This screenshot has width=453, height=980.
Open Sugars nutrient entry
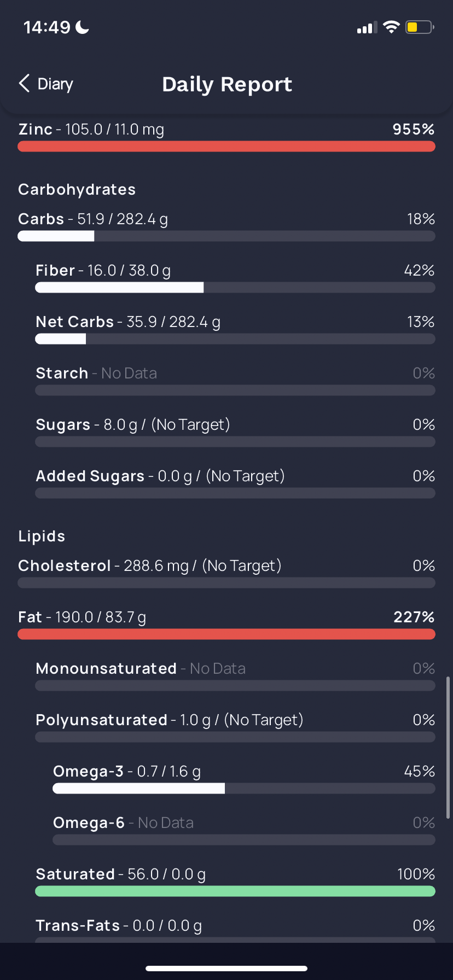(x=235, y=431)
